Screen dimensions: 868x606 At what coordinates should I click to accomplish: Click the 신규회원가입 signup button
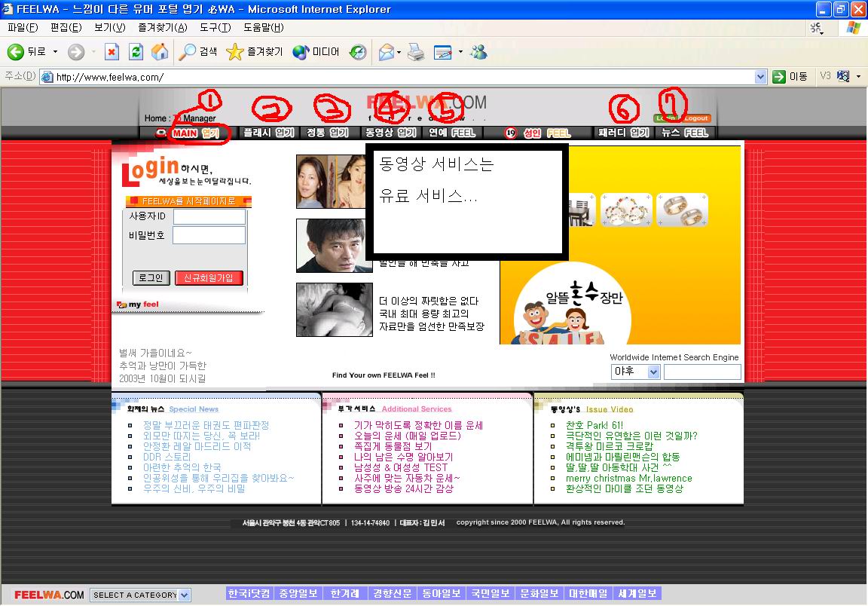point(209,278)
